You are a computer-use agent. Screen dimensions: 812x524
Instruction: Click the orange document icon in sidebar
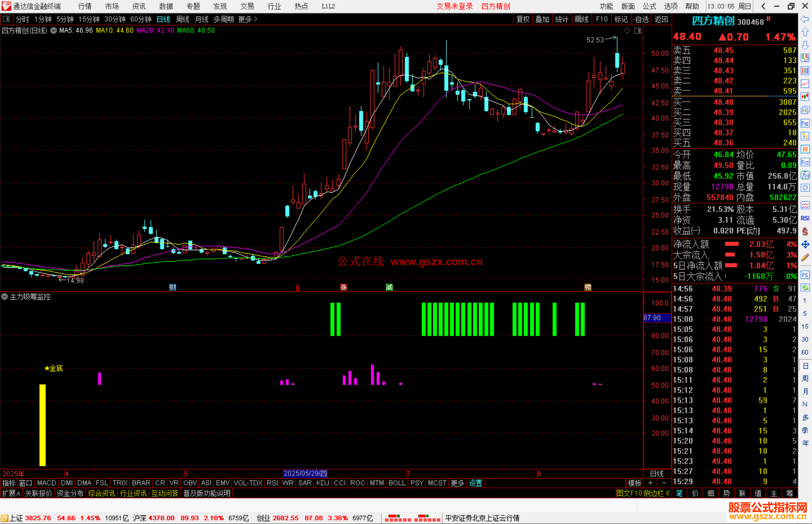(805, 149)
